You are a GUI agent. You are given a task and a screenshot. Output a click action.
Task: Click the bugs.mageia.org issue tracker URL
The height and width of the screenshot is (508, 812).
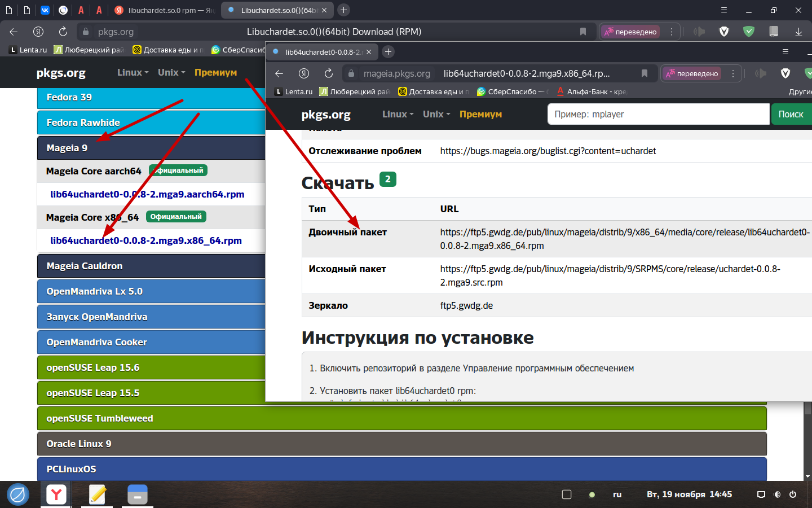[x=548, y=151]
